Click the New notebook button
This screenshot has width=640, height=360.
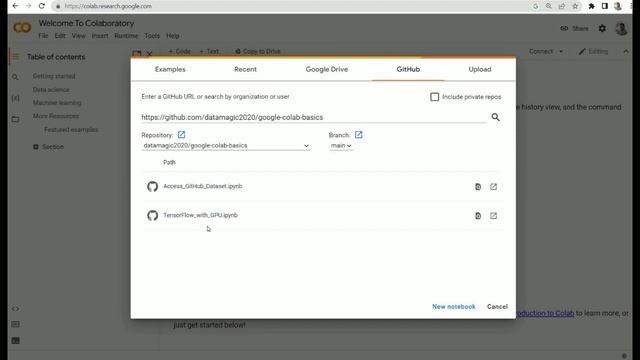453,307
